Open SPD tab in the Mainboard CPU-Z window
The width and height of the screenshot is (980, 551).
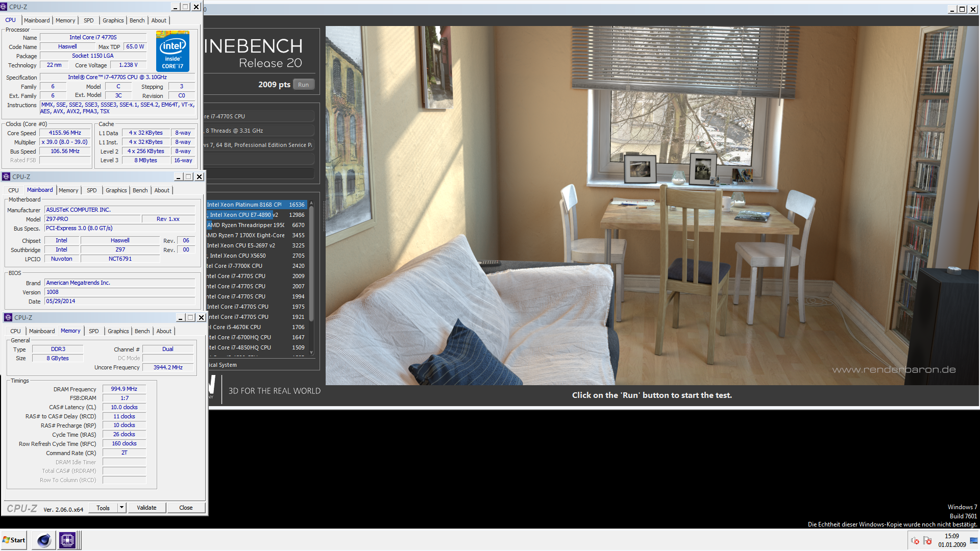coord(92,190)
